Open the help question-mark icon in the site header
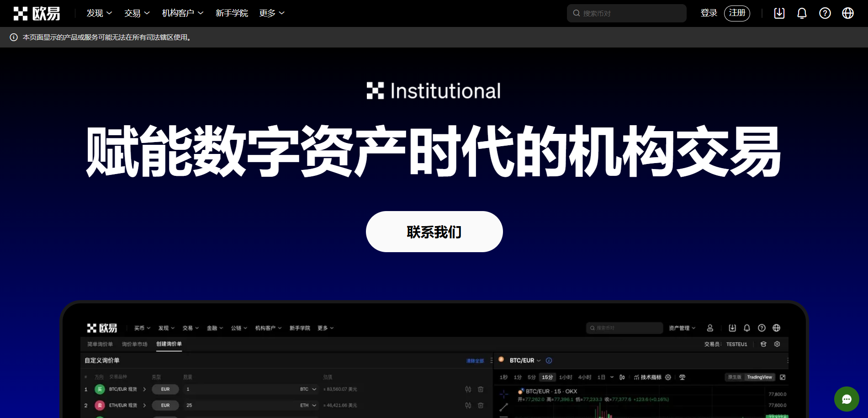 pos(825,13)
